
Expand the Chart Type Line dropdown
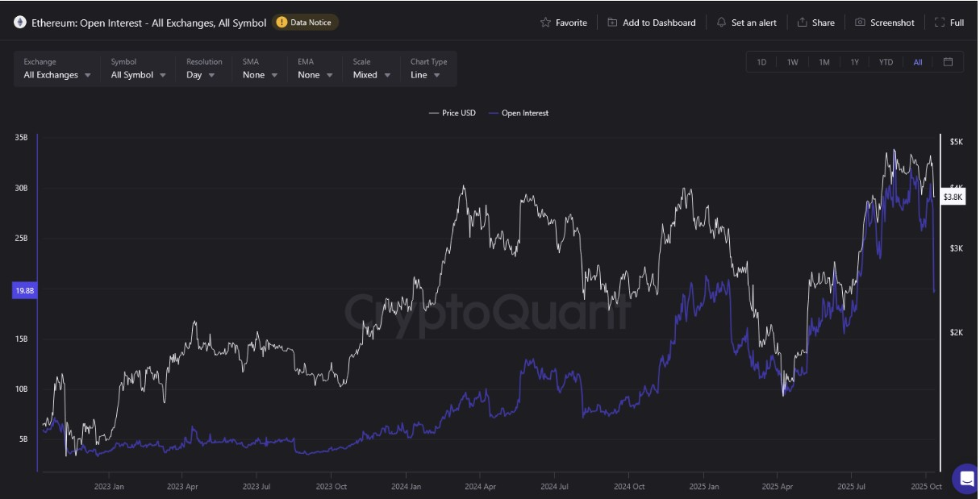tap(426, 75)
